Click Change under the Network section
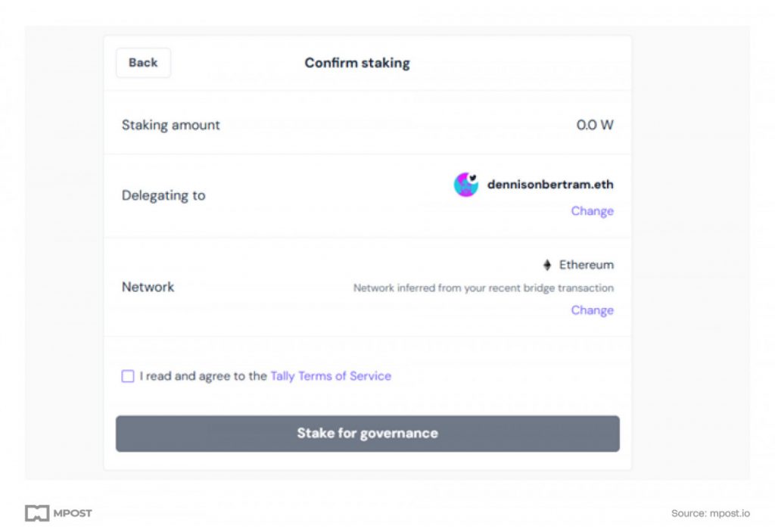Image resolution: width=775 pixels, height=532 pixels. coord(592,310)
